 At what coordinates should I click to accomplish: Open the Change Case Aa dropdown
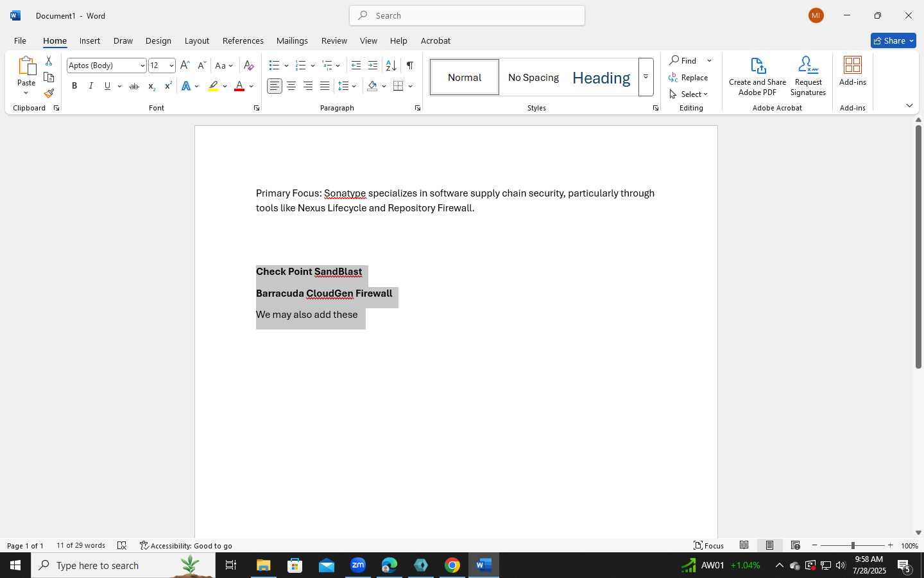tap(224, 66)
